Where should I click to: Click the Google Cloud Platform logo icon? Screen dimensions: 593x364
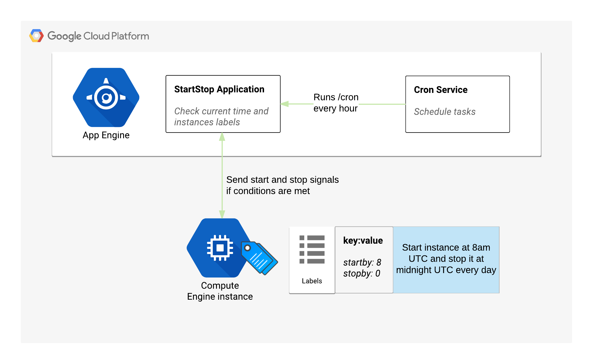tap(36, 36)
